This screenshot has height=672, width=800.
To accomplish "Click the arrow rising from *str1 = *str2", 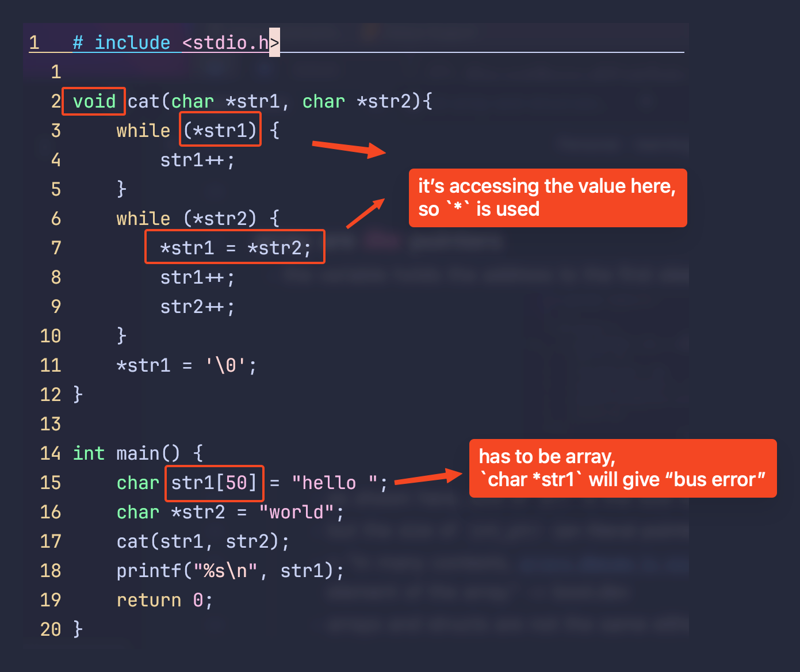I will click(365, 213).
